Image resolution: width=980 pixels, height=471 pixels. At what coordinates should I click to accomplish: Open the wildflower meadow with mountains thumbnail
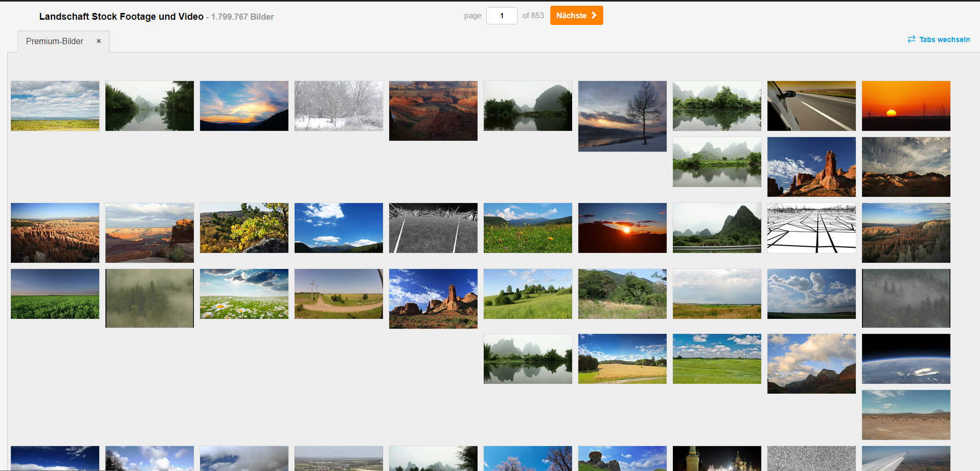click(528, 228)
